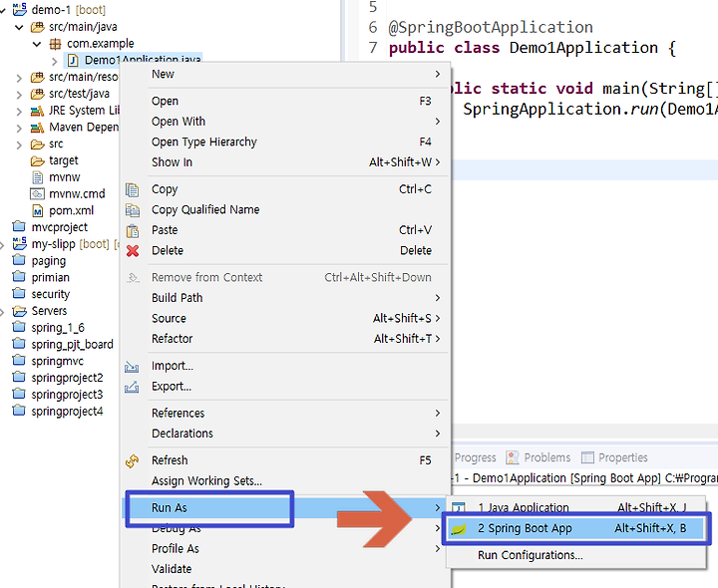
Task: Open Run Configurations dialog
Action: click(576, 555)
